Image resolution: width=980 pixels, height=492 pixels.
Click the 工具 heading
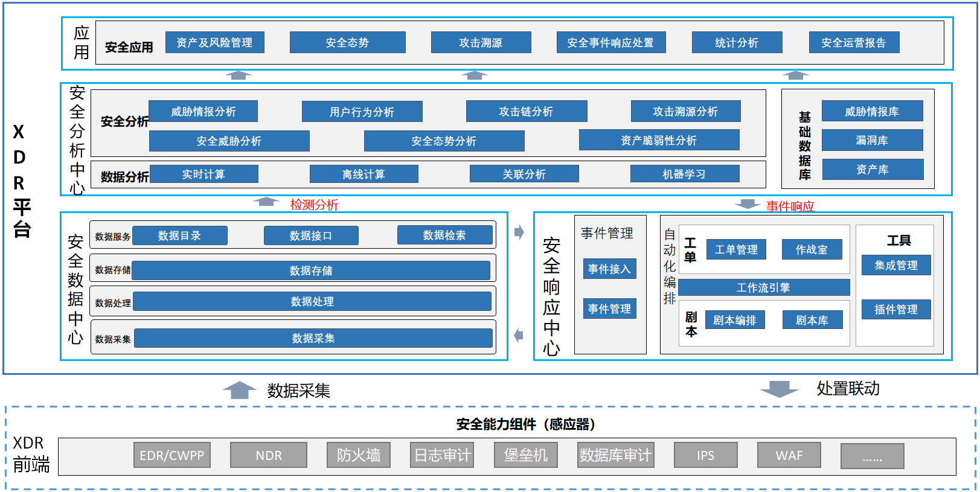pyautogui.click(x=898, y=241)
